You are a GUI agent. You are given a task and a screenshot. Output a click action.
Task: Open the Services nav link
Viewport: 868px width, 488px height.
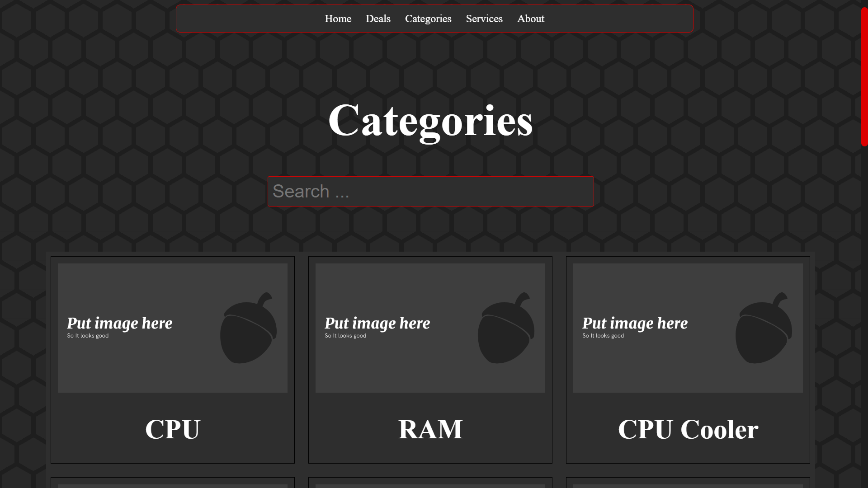coord(484,19)
